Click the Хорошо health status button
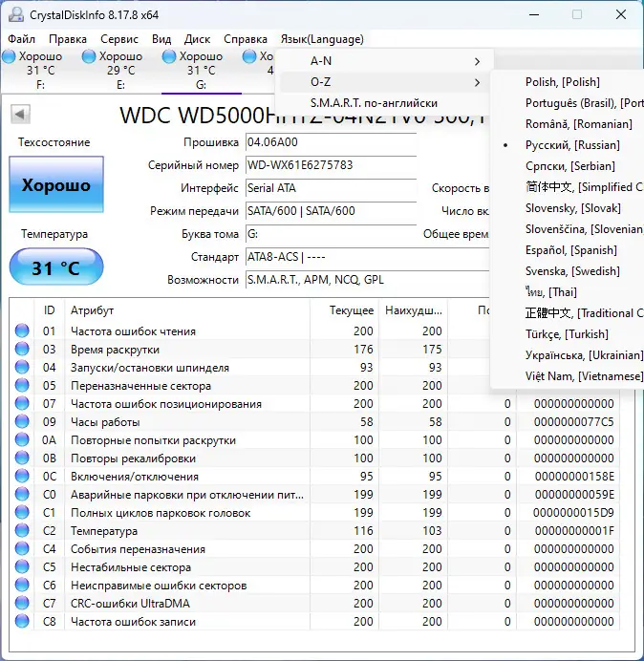The height and width of the screenshot is (661, 644). (56, 184)
